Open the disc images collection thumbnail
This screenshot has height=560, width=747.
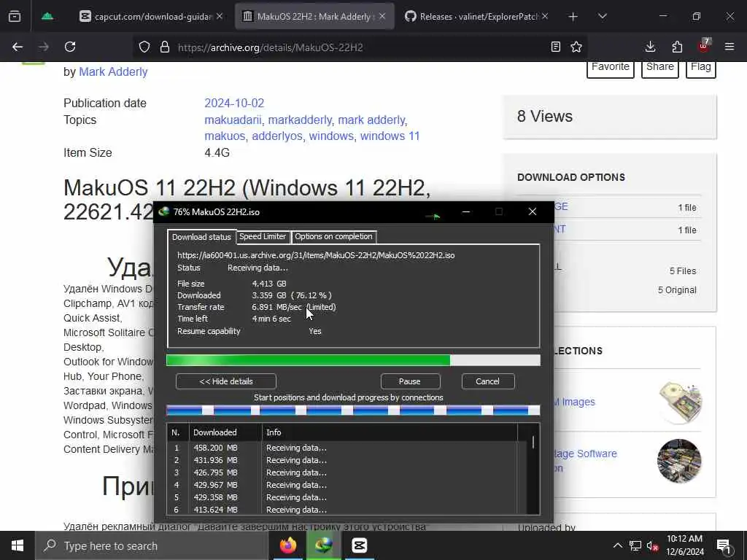click(679, 402)
